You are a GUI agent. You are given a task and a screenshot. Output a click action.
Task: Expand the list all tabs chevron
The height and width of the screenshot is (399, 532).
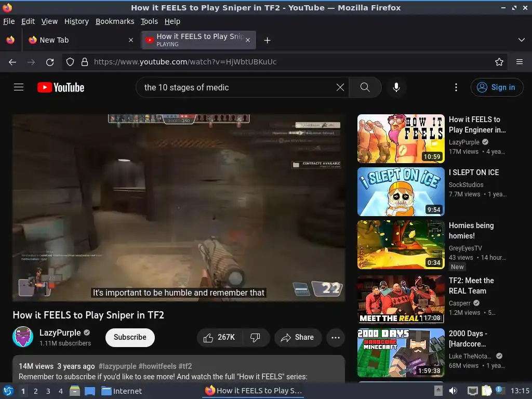521,40
